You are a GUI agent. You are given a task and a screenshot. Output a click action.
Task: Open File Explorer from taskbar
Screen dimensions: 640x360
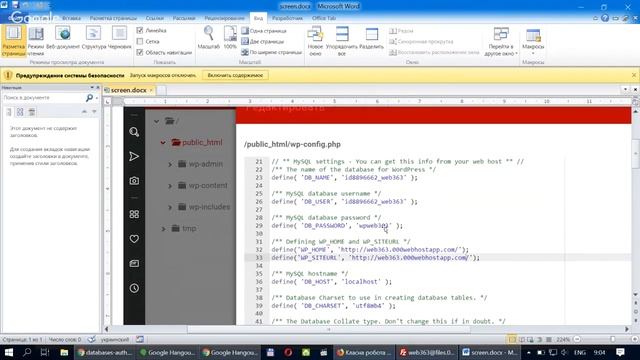64,352
